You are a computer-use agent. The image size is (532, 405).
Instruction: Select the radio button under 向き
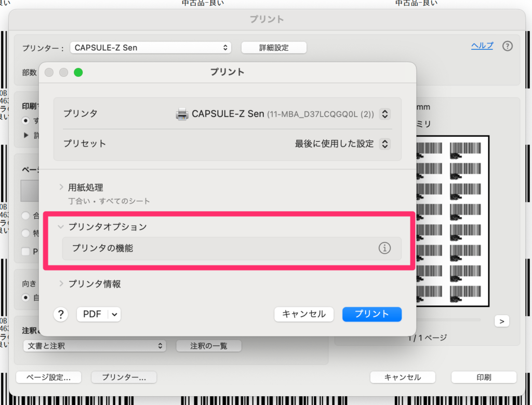click(x=25, y=298)
